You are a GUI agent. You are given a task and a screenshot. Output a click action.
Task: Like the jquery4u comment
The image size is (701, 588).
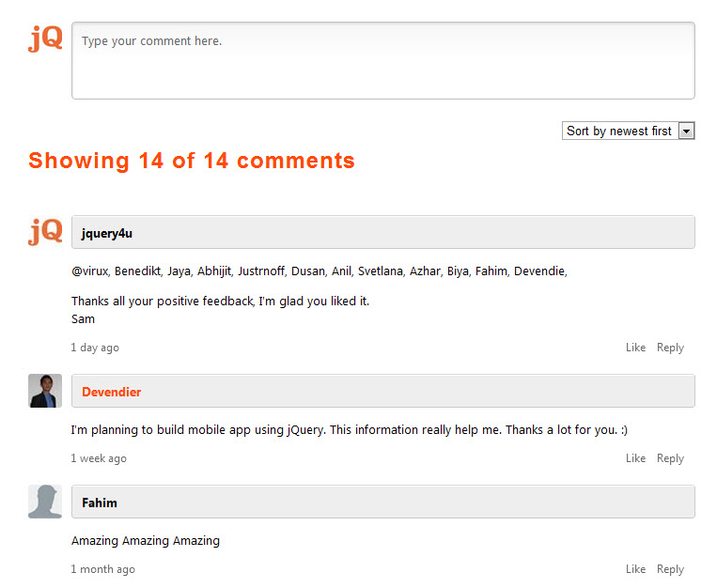pyautogui.click(x=635, y=348)
